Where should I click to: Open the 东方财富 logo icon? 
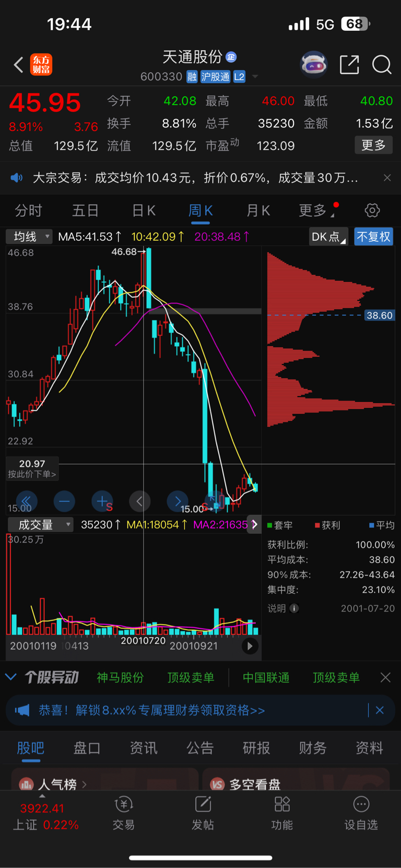click(x=41, y=64)
